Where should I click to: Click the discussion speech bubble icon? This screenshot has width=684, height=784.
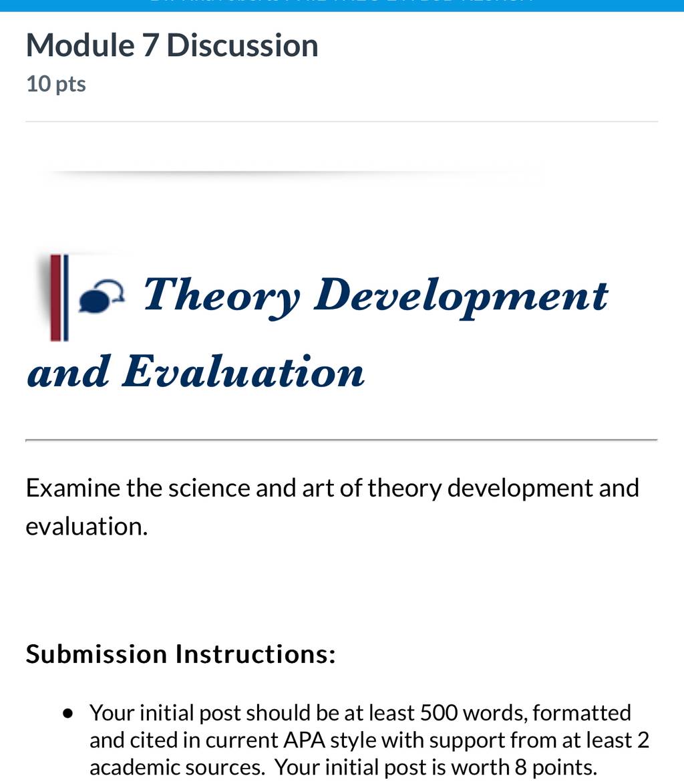coord(102,297)
